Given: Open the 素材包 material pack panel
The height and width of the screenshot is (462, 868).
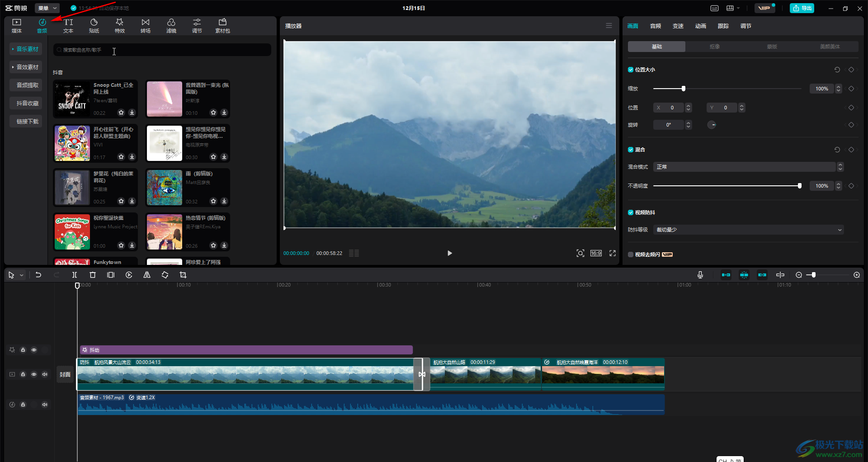Looking at the screenshot, I should coord(222,26).
